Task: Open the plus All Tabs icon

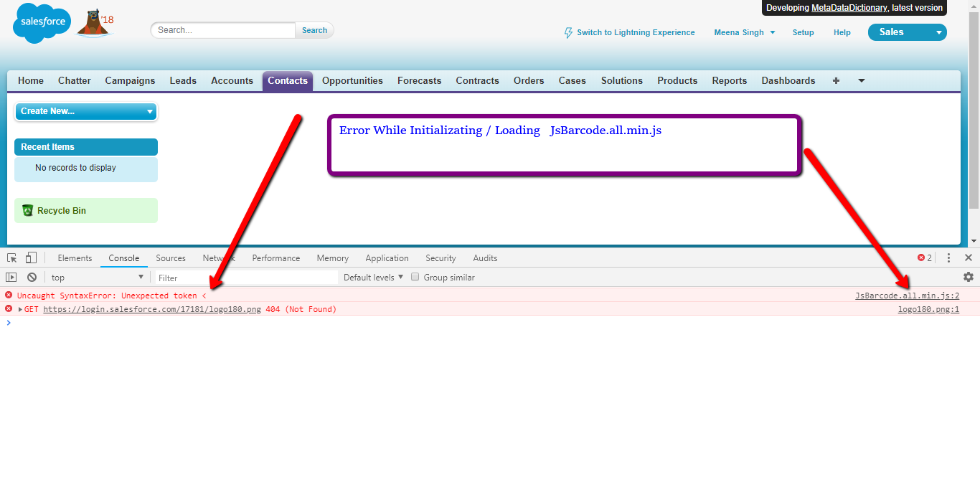Action: 836,81
